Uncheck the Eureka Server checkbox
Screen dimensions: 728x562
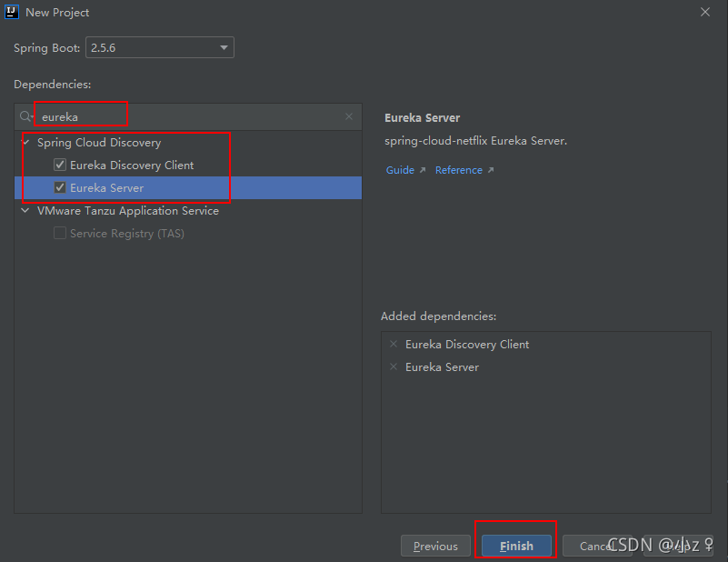pyautogui.click(x=60, y=187)
